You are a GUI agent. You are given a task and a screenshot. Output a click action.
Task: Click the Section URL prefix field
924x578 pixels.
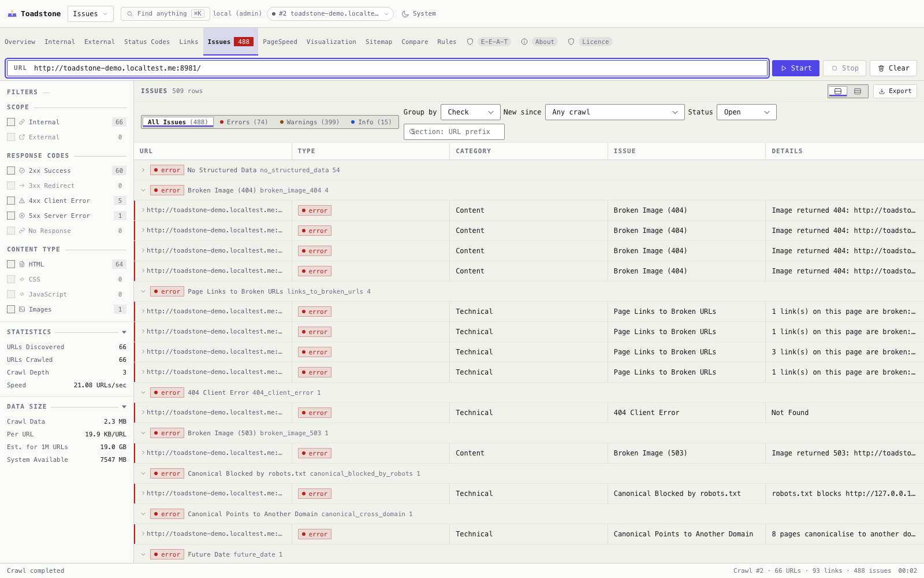tap(454, 132)
